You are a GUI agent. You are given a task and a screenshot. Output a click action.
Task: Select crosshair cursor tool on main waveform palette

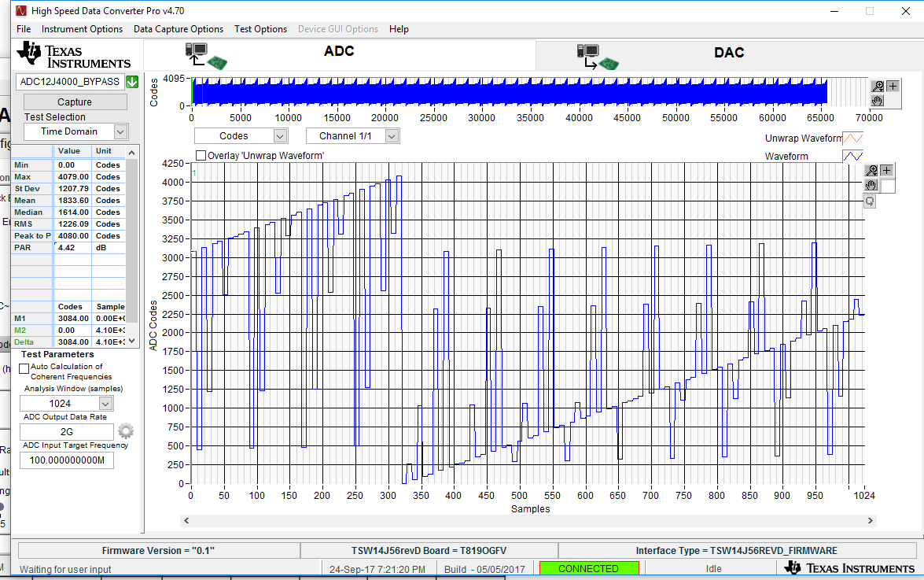[x=887, y=170]
